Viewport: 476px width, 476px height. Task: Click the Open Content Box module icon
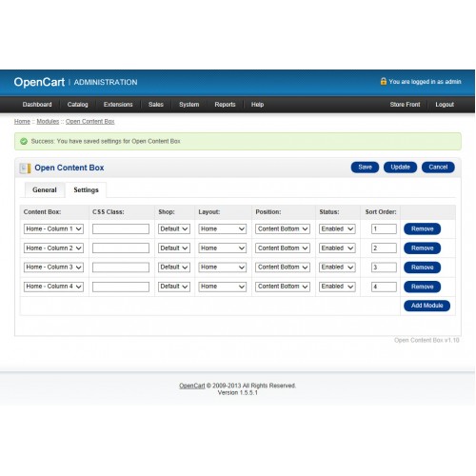[25, 168]
